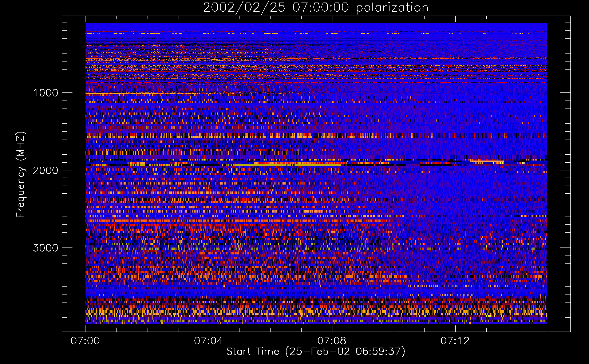Click the plot title "2002/02/25 07:00:00 polarization"

(x=316, y=8)
